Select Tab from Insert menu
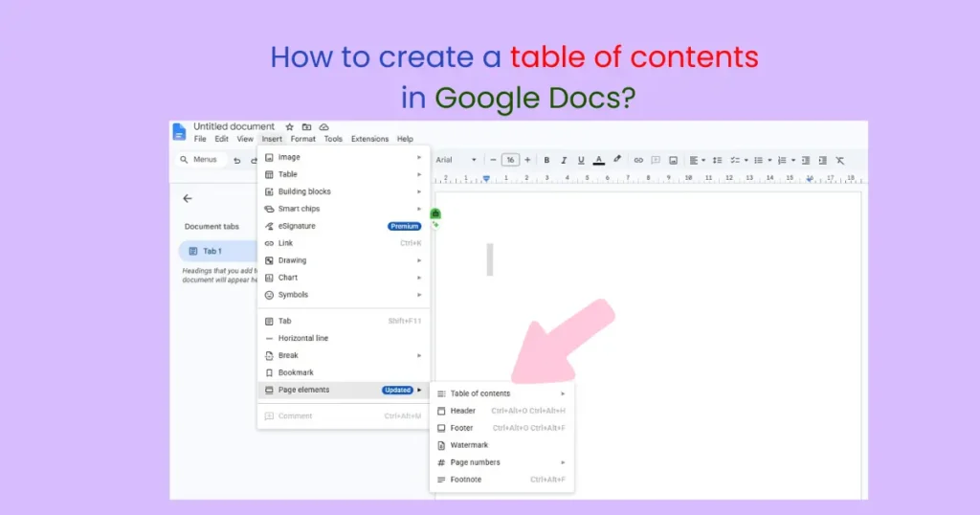 click(344, 322)
